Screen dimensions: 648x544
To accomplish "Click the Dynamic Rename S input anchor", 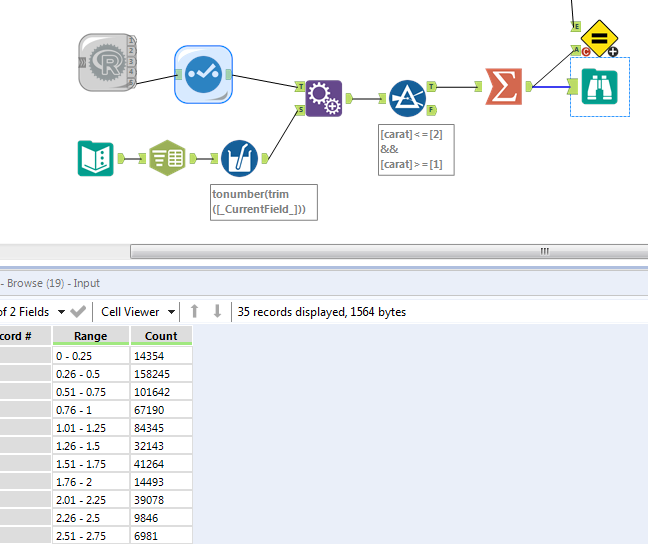I will pyautogui.click(x=300, y=110).
